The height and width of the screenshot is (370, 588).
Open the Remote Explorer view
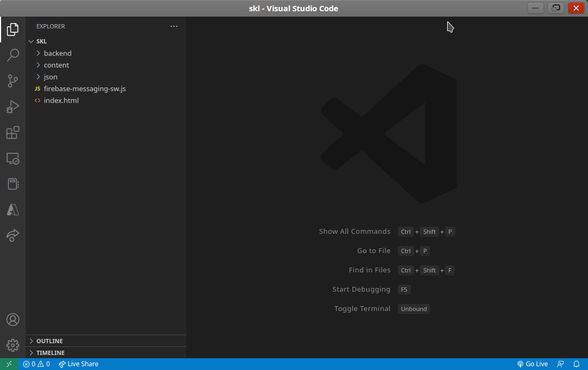click(x=13, y=159)
